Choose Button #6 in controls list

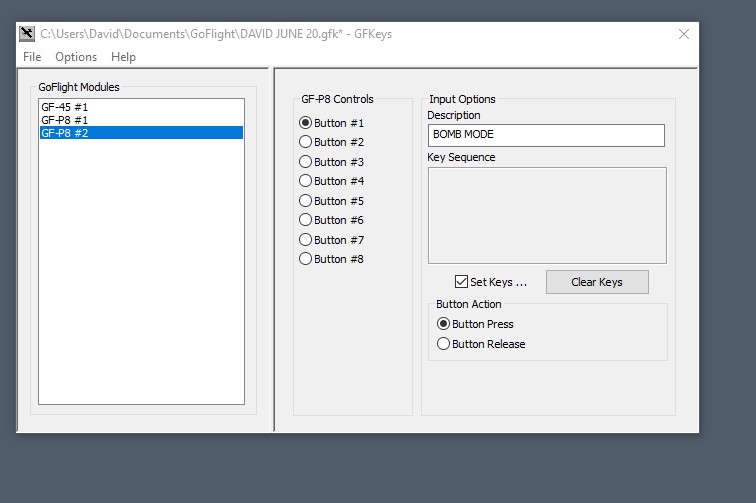306,220
